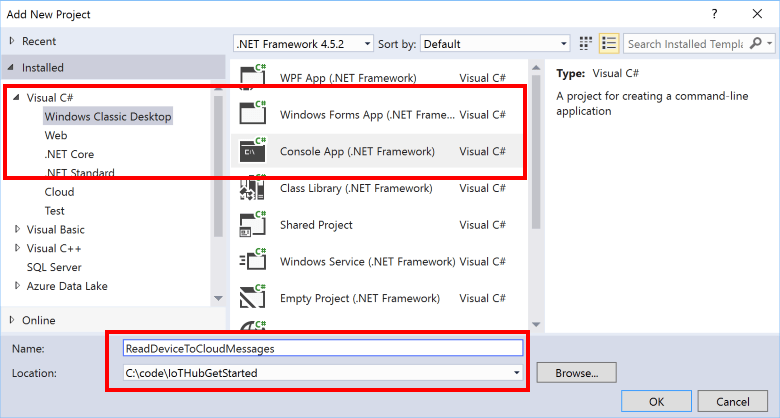Select "Shared Project" row text

point(316,225)
